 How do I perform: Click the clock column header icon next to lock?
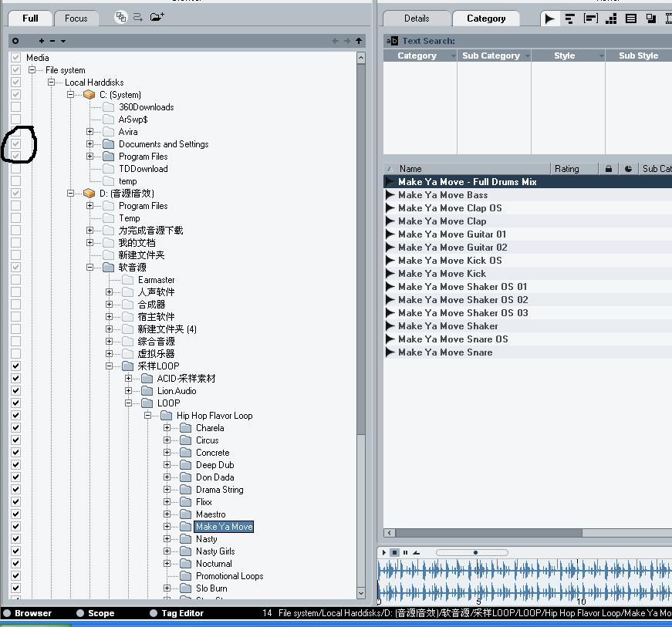pyautogui.click(x=628, y=169)
